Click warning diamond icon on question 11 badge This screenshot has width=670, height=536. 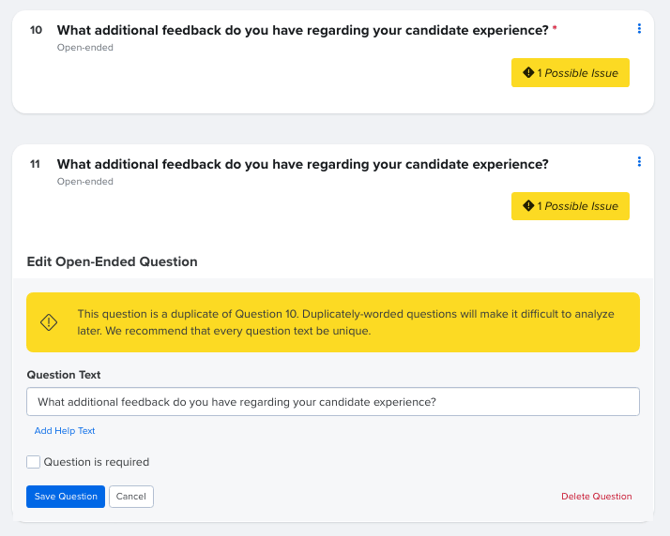(529, 206)
